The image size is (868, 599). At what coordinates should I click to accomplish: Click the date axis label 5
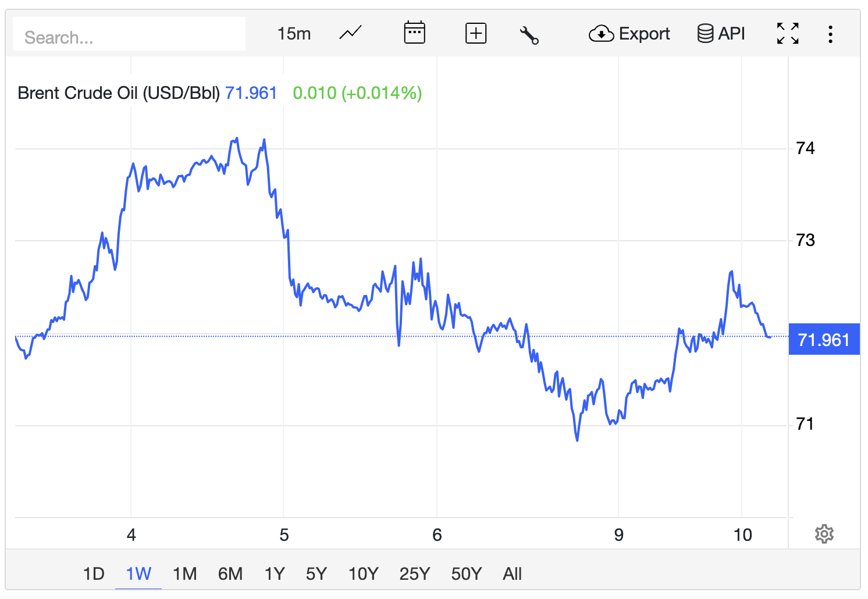[284, 535]
